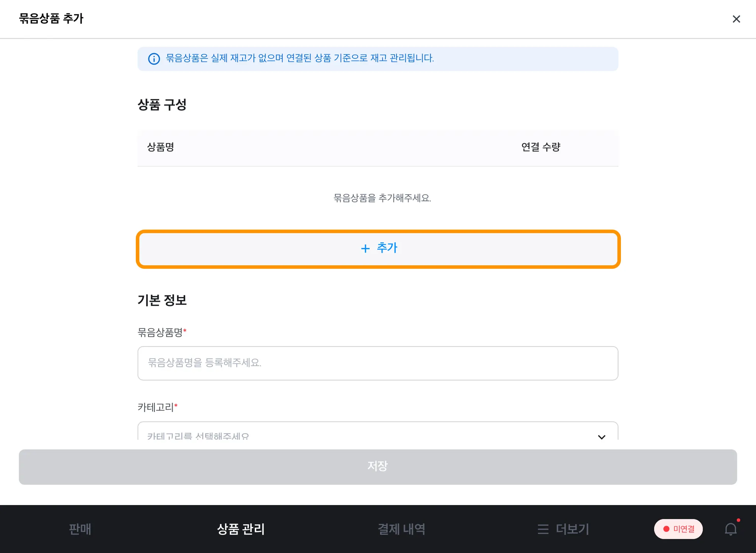The image size is (756, 553).
Task: Close the 묶음상품 추가 dialog
Action: click(x=736, y=19)
